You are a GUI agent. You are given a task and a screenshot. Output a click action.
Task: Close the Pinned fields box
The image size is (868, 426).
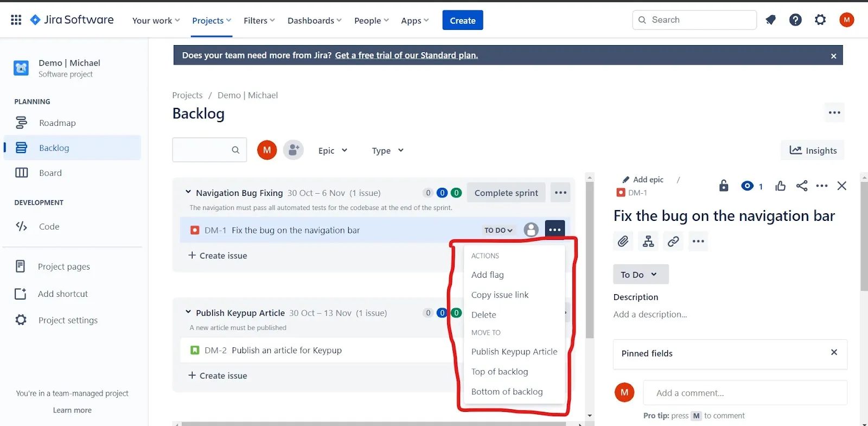834,352
